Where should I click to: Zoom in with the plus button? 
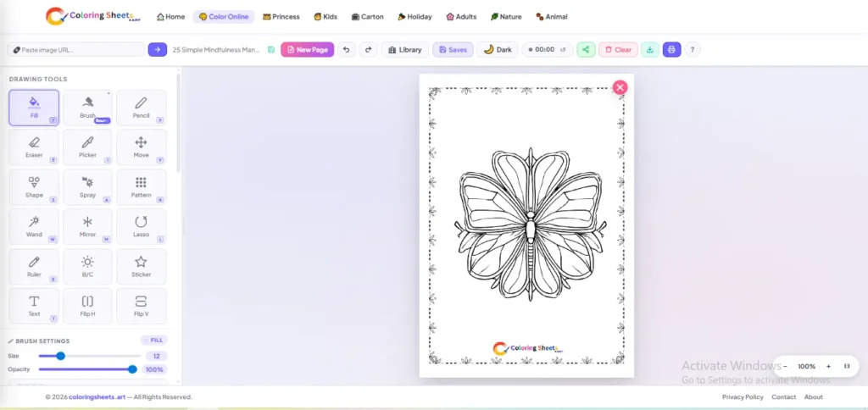point(829,366)
